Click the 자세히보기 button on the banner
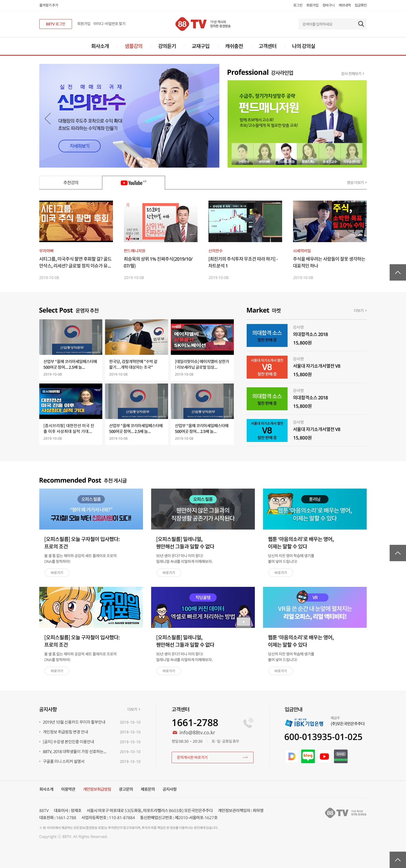 pyautogui.click(x=79, y=146)
